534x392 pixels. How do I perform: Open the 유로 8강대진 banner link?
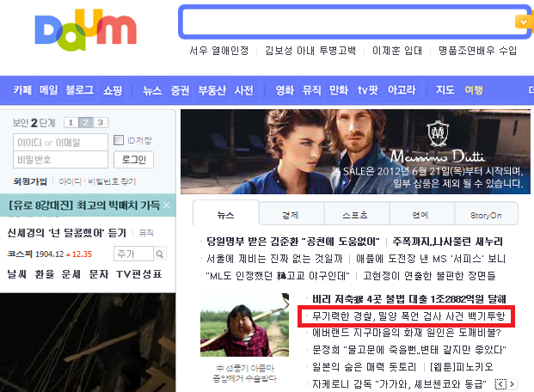(84, 205)
